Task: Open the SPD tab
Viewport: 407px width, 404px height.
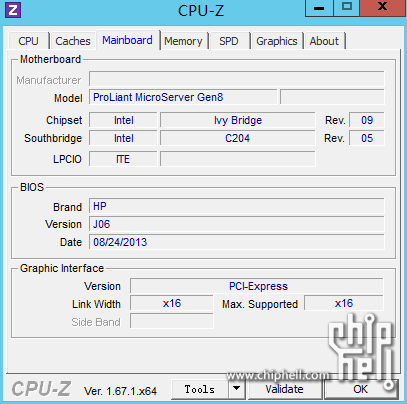Action: (x=229, y=41)
